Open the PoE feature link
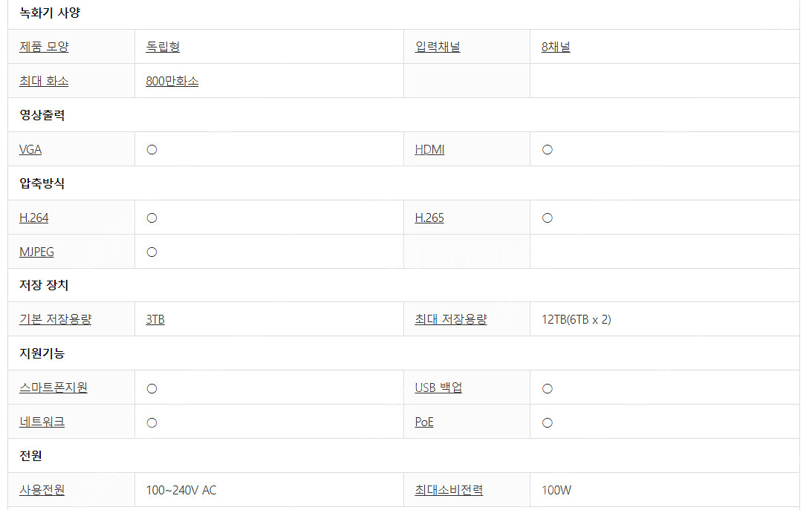Viewport: 812px width, 510px height. click(x=424, y=422)
